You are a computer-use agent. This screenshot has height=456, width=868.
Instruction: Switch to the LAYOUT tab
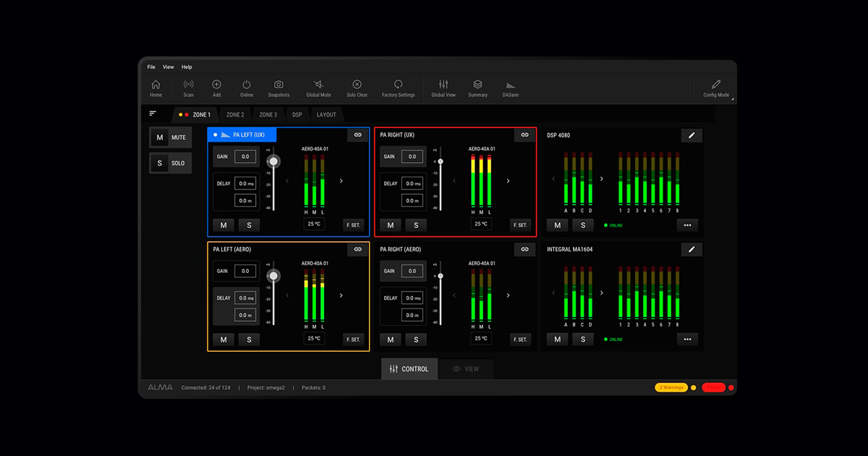tap(326, 114)
